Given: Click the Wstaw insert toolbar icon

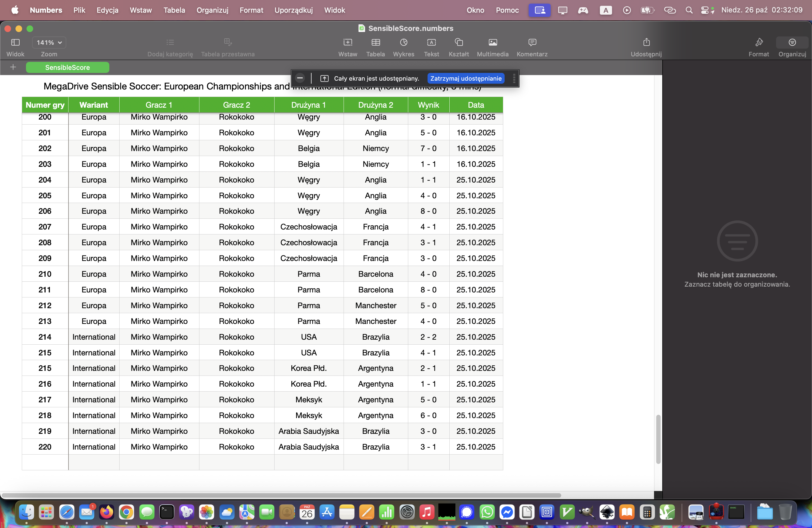Looking at the screenshot, I should tap(347, 43).
